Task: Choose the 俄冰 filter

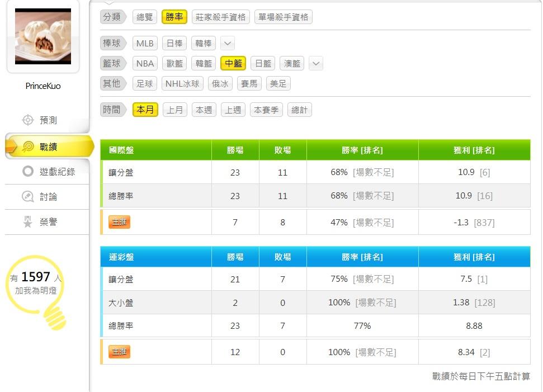Action: pyautogui.click(x=220, y=83)
